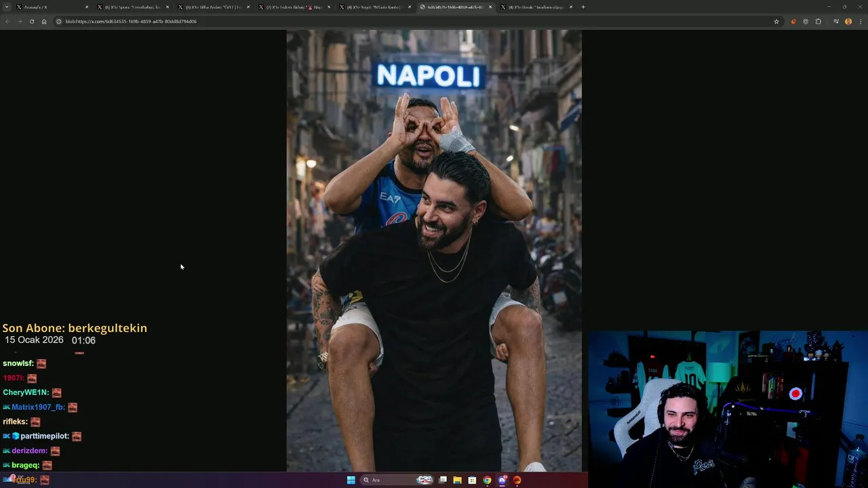Switch to the last X tab
This screenshot has width=868, height=488.
(536, 7)
